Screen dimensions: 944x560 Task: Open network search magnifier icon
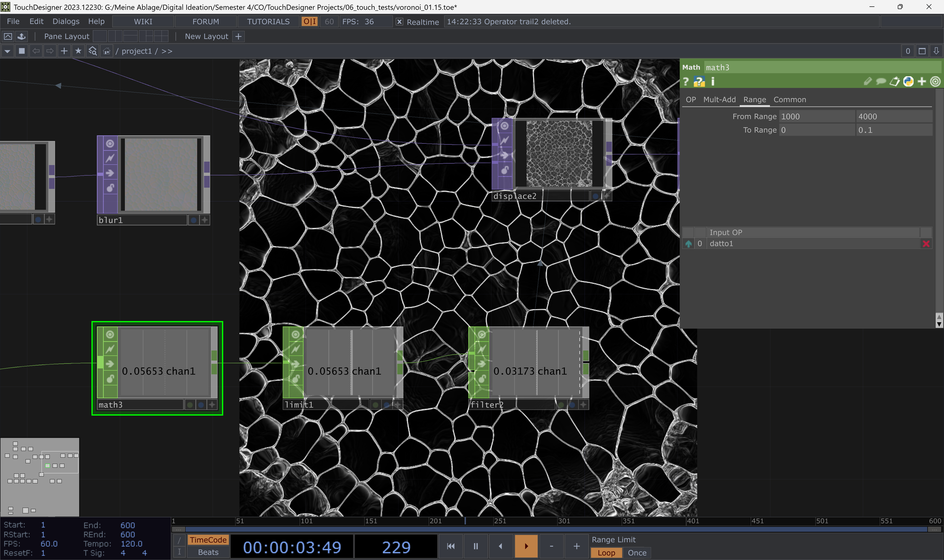click(92, 51)
